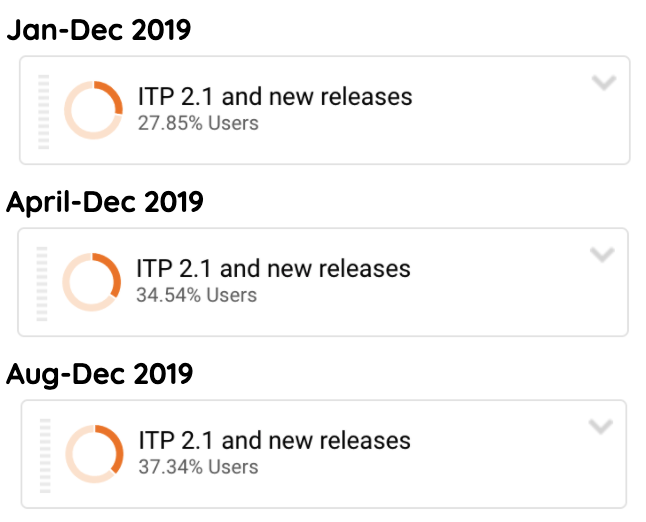This screenshot has height=522, width=646.
Task: Click the 34.54% Users text
Action: (196, 295)
